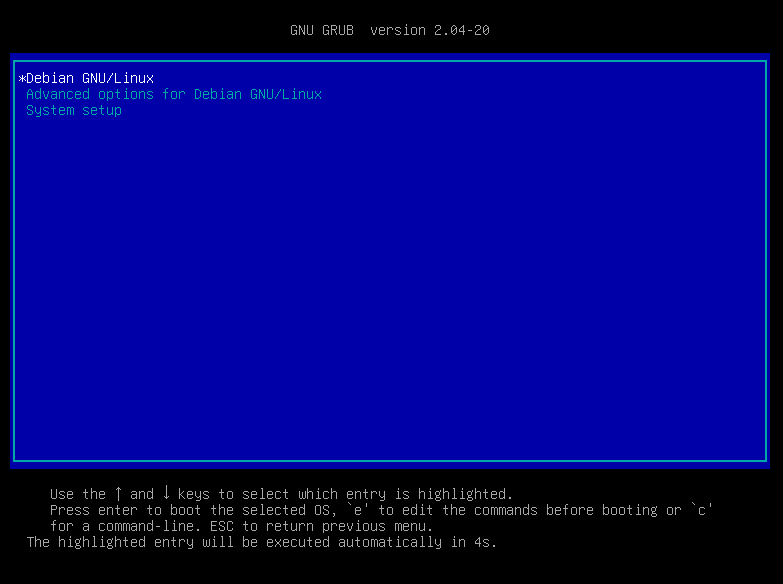Click the automatic execution countdown message
The width and height of the screenshot is (783, 584).
tap(262, 542)
